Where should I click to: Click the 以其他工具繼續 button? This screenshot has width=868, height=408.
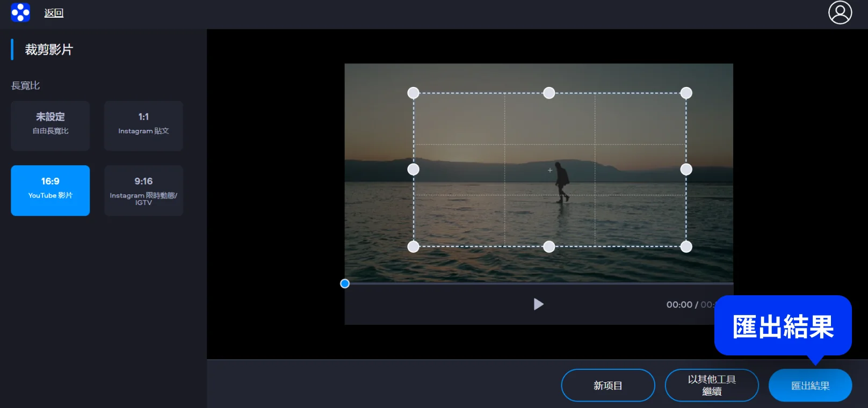pos(711,385)
